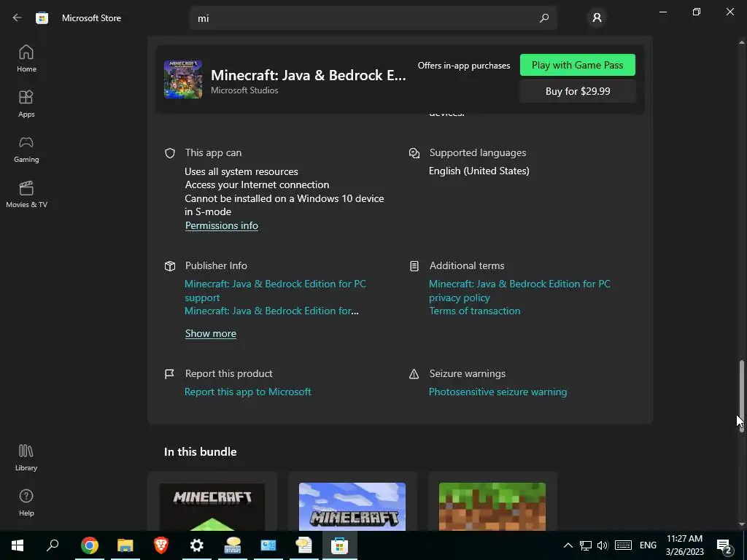Open Windows Start menu
This screenshot has width=747, height=560.
[18, 545]
